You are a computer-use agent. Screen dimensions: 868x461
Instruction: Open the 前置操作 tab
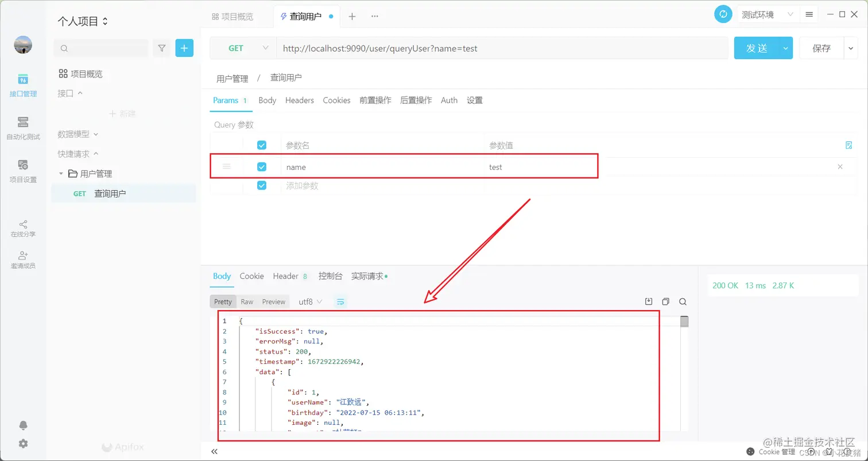point(375,100)
